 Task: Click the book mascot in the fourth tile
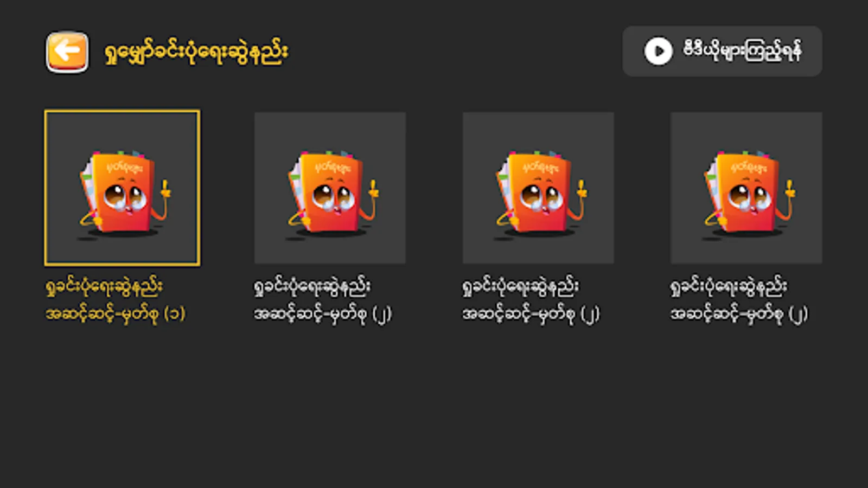749,194
